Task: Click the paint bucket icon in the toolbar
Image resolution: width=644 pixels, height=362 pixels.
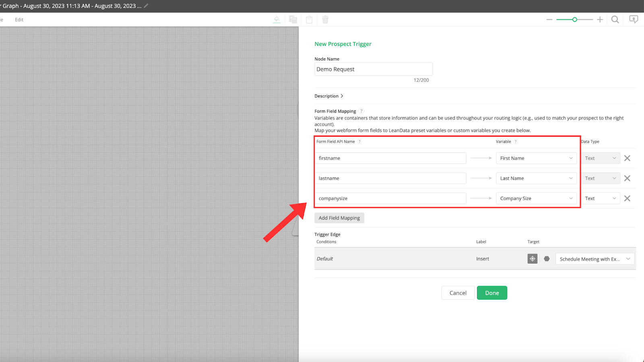Action: [277, 19]
